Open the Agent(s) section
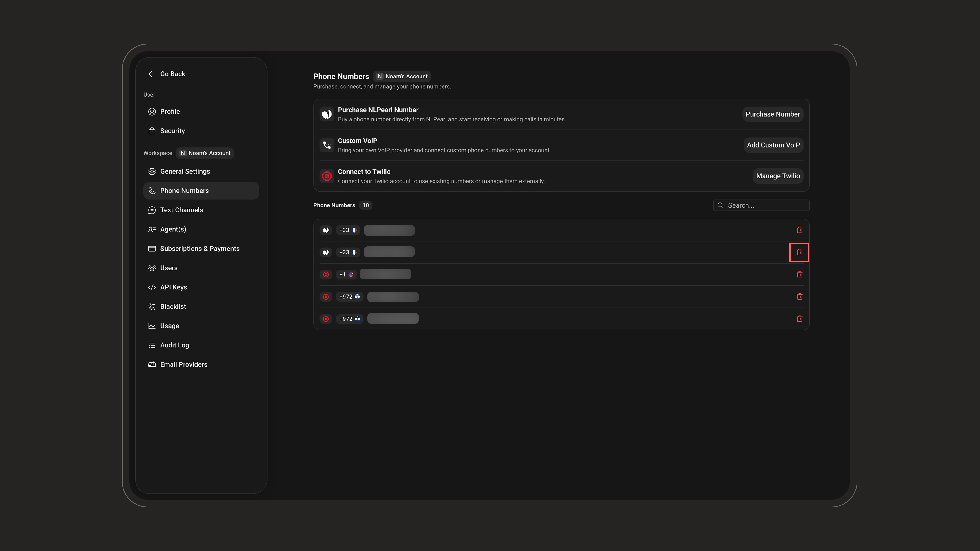The image size is (980, 551). [x=201, y=229]
